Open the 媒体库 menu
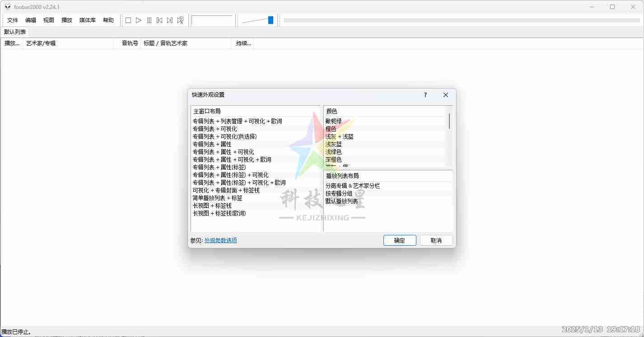The width and height of the screenshot is (644, 337). [x=87, y=20]
